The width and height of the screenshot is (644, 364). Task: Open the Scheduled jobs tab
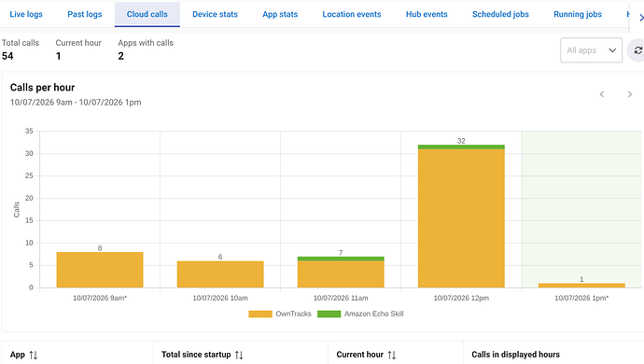point(500,14)
